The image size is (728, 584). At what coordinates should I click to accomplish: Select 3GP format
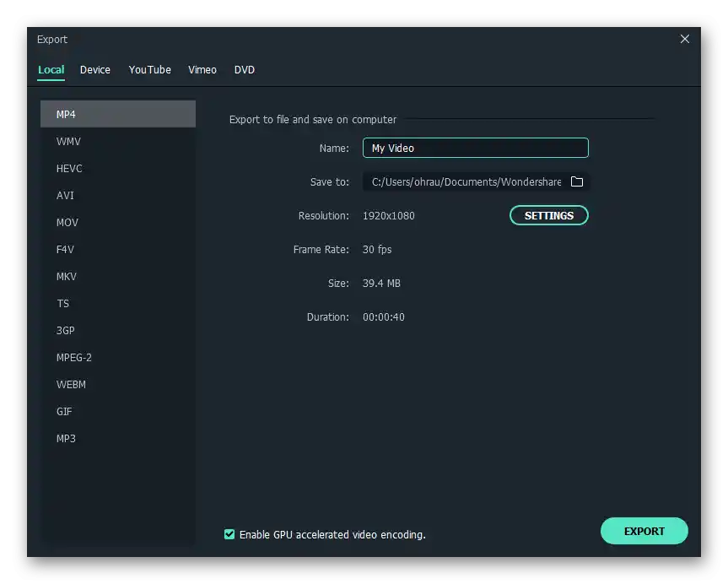point(118,330)
